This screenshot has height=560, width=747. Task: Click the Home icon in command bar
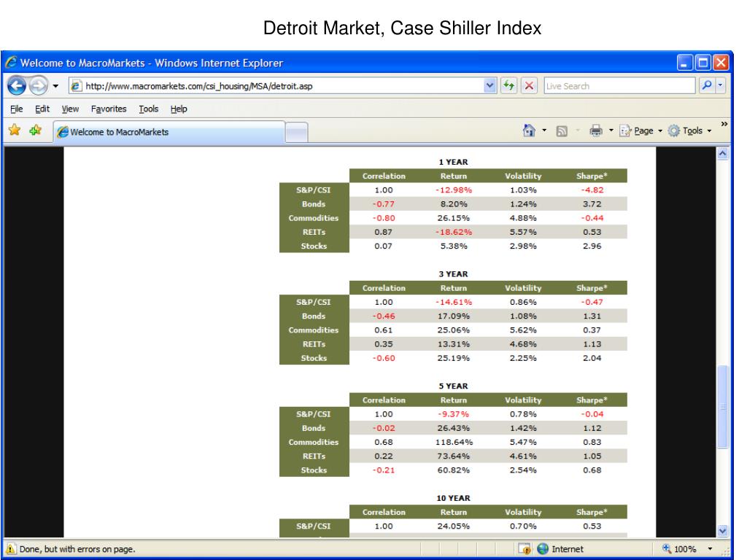pos(529,131)
